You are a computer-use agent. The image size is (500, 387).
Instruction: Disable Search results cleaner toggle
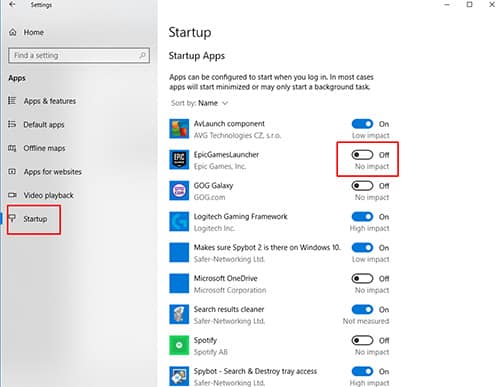362,309
